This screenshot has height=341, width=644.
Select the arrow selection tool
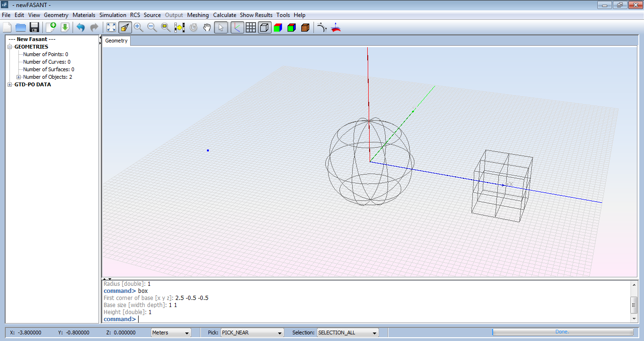(221, 27)
